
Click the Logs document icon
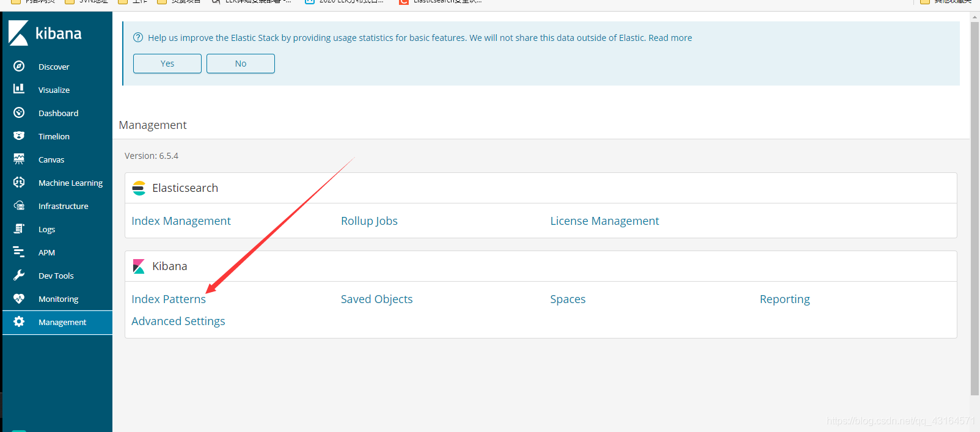click(19, 229)
